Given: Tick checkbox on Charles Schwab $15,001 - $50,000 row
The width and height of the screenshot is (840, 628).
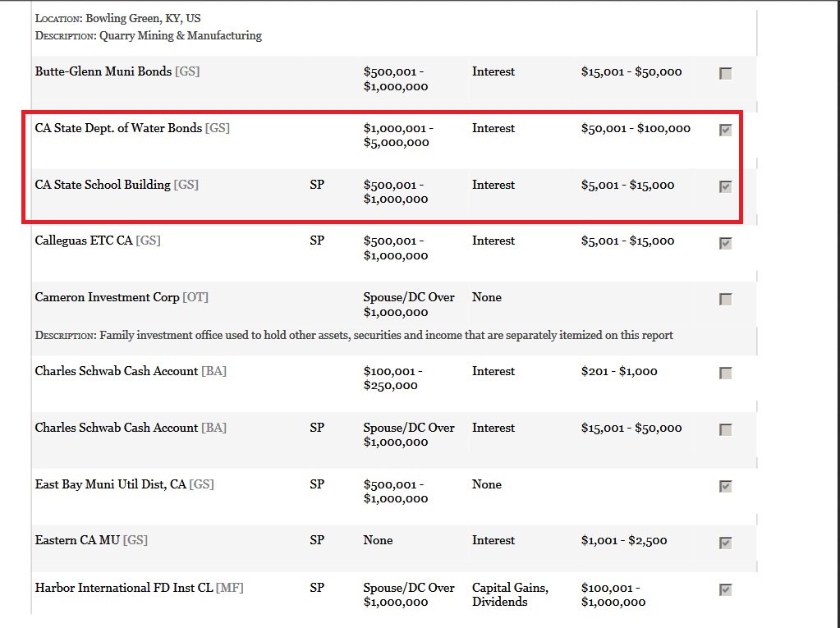Looking at the screenshot, I should pyautogui.click(x=725, y=430).
